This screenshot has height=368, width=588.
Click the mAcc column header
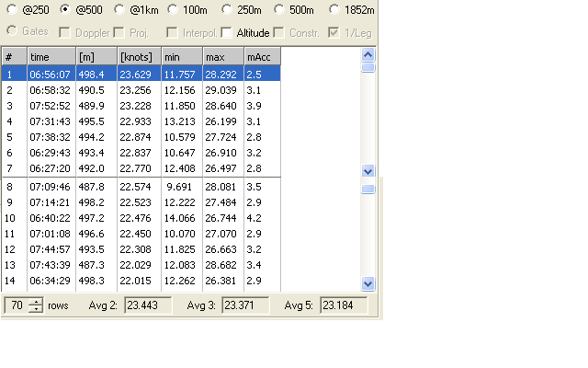[261, 57]
